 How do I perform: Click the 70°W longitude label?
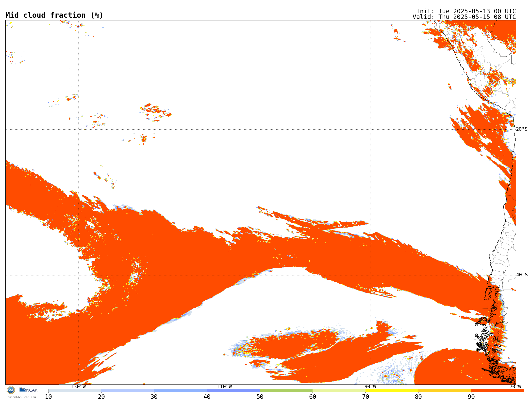coord(515,387)
